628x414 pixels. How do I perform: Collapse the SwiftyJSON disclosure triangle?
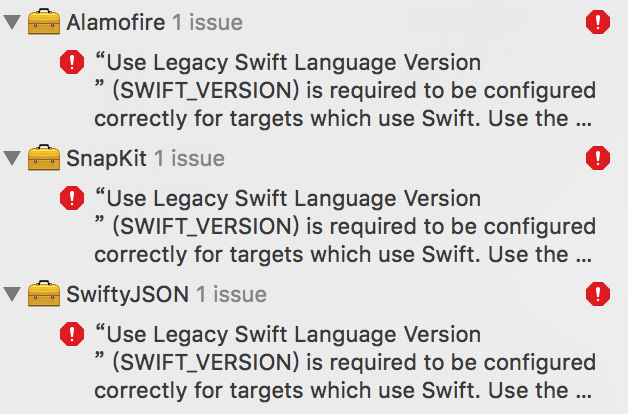12,294
